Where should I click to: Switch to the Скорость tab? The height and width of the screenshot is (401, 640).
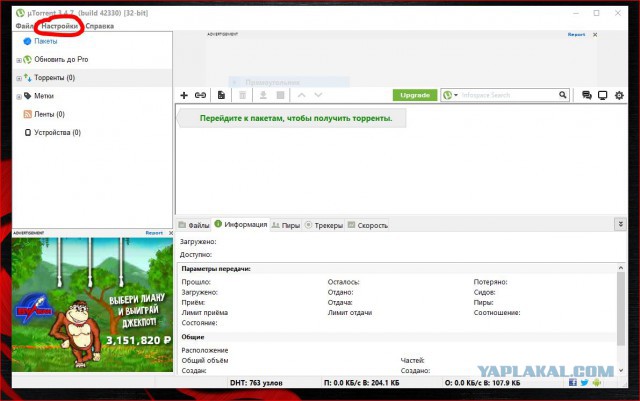367,225
